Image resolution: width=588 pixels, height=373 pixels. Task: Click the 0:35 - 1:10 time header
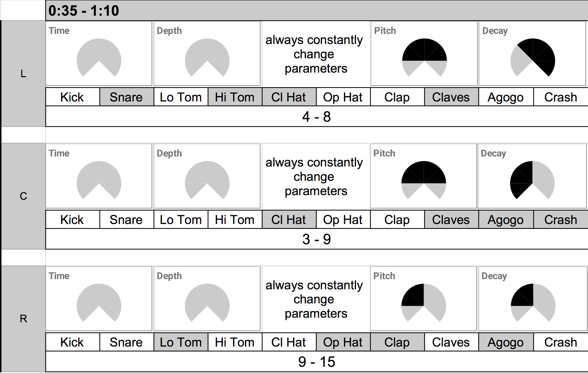84,11
